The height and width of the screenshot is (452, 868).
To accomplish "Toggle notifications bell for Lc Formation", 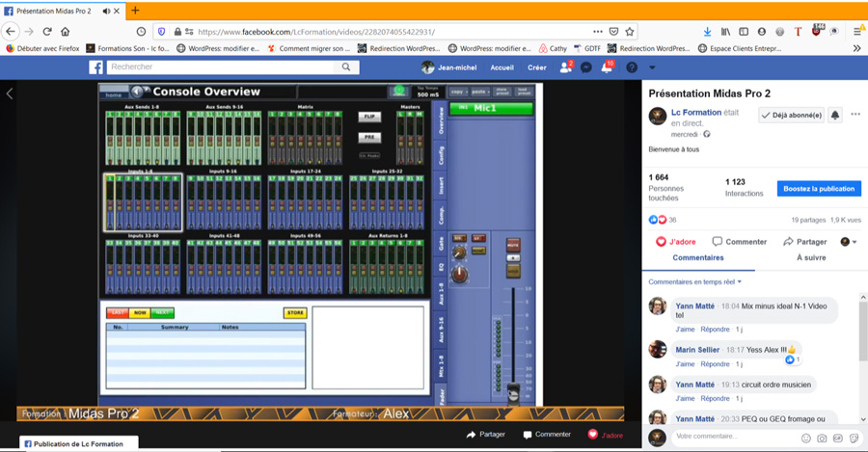I will click(x=835, y=115).
